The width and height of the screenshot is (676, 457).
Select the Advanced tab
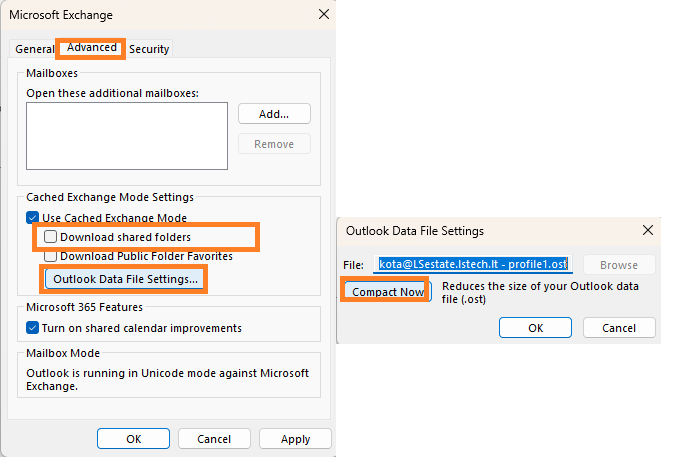pyautogui.click(x=91, y=47)
